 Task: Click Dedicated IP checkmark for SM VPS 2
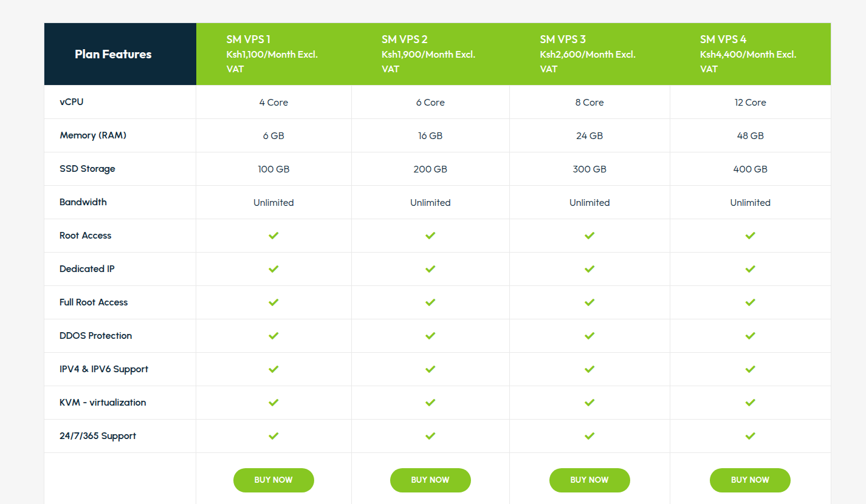pyautogui.click(x=430, y=269)
